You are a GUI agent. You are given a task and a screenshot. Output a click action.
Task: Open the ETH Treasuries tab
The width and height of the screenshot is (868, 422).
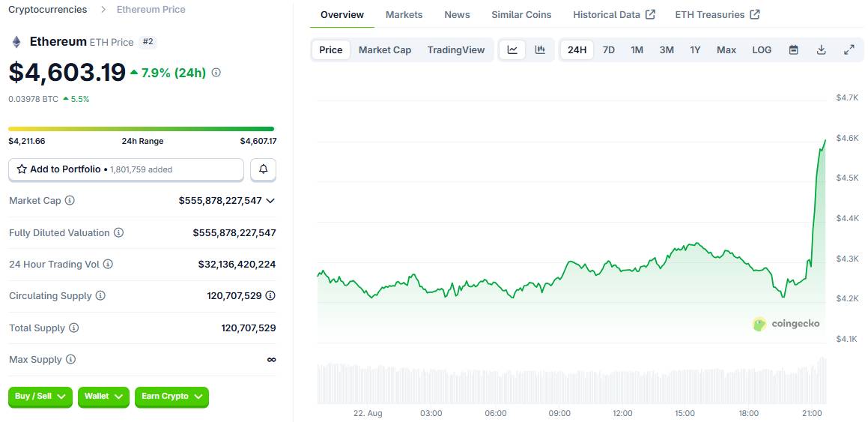(x=717, y=15)
